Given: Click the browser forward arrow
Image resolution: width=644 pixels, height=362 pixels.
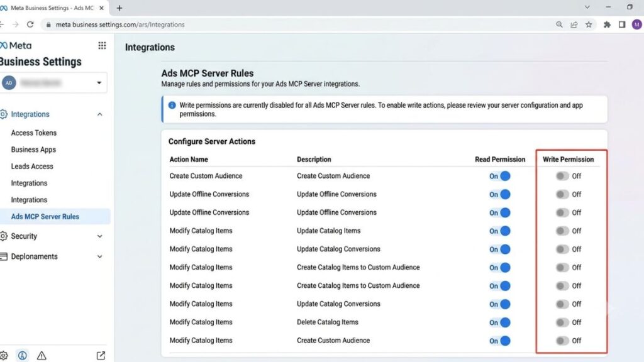Looking at the screenshot, I should point(16,25).
